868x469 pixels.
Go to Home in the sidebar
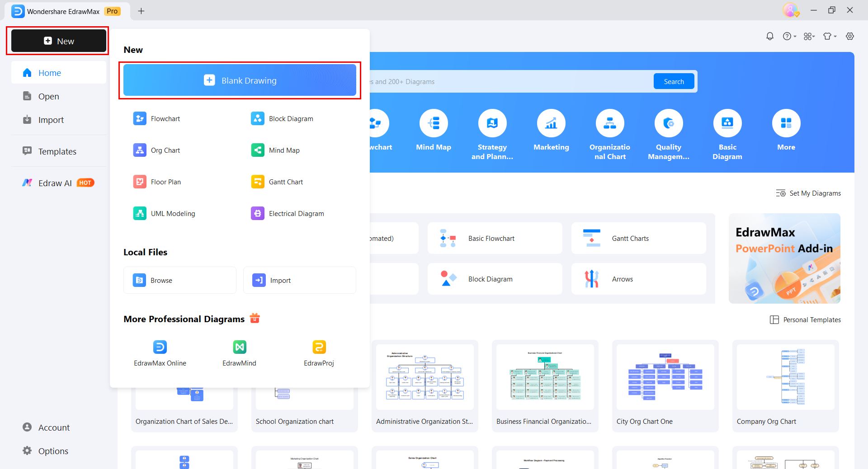coord(59,73)
